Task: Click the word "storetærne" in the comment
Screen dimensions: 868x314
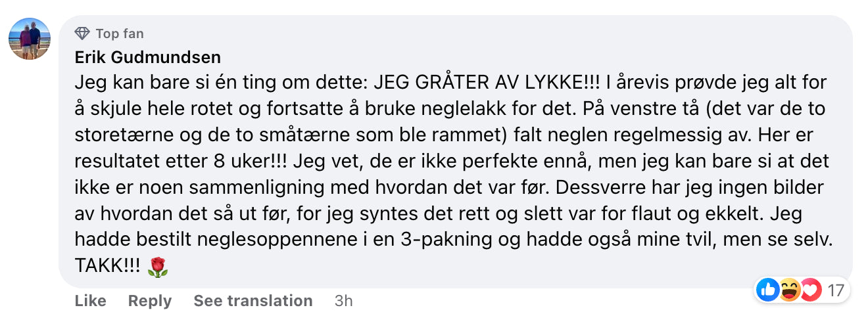Action: (x=113, y=135)
